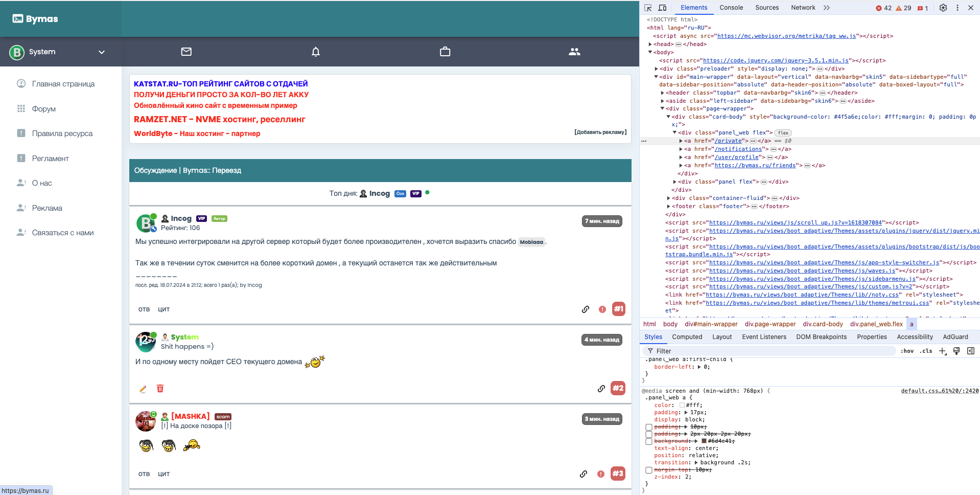Image resolution: width=980 pixels, height=495 pixels.
Task: Copy link icon for post #1
Action: point(586,309)
